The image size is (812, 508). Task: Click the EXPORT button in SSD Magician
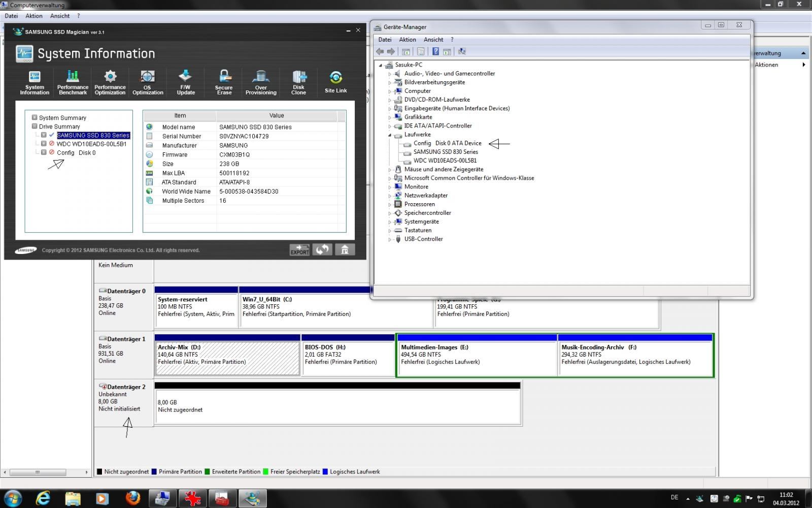point(299,249)
